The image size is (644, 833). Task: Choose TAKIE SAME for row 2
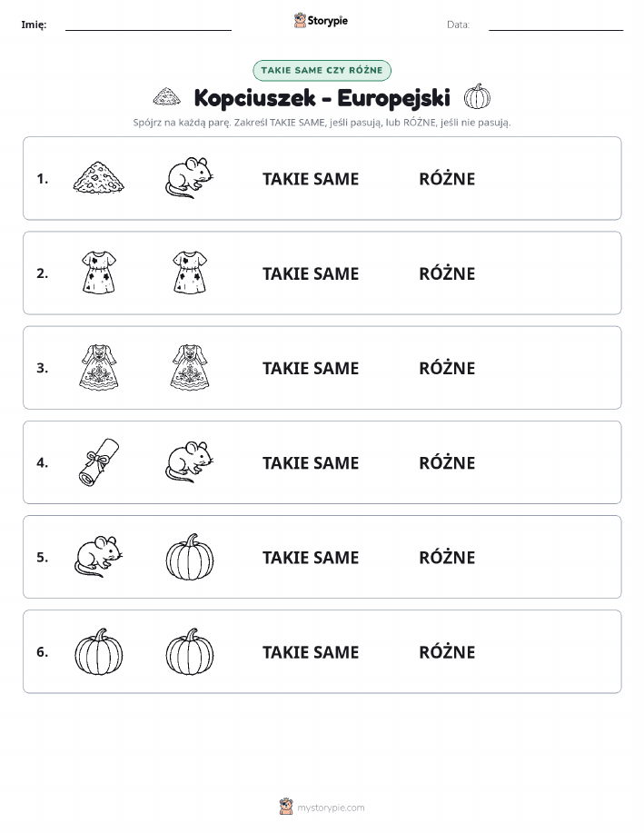(x=311, y=273)
